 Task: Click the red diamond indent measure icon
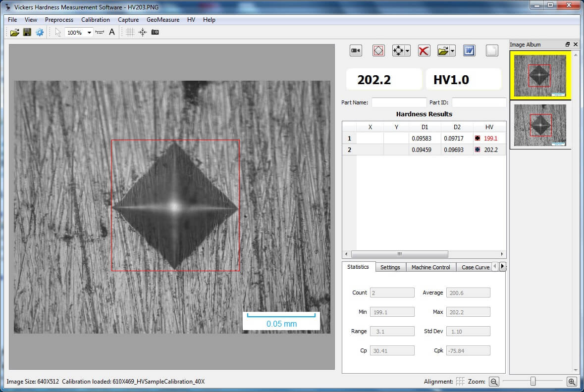click(x=378, y=50)
